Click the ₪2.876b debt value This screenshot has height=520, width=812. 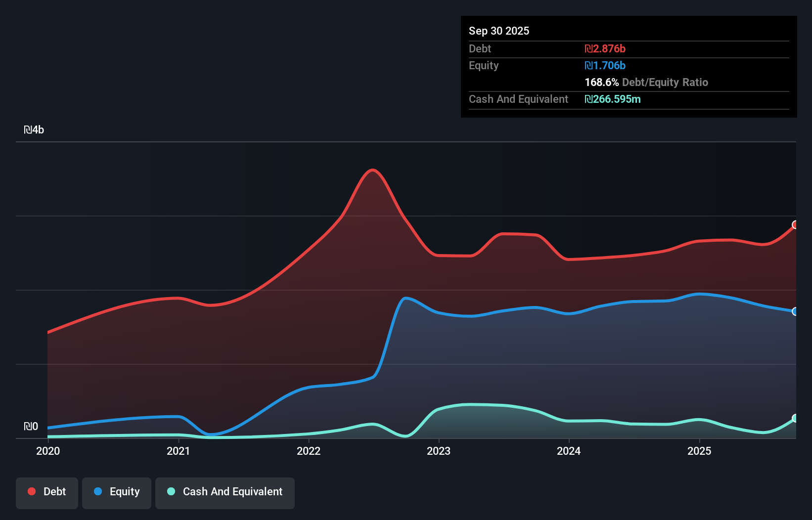(605, 48)
